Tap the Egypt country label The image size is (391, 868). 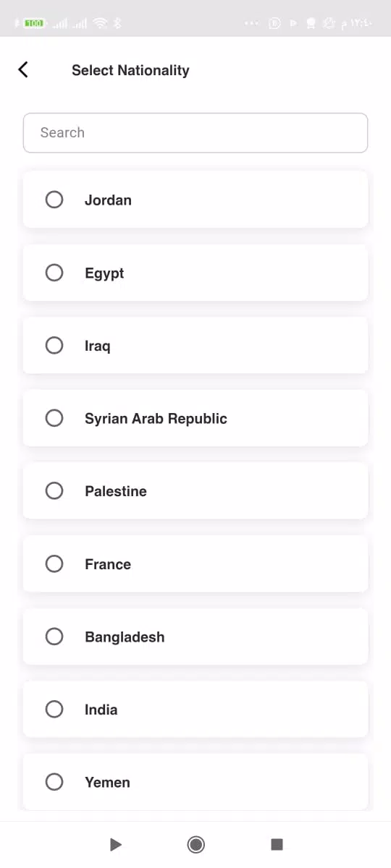tap(104, 273)
